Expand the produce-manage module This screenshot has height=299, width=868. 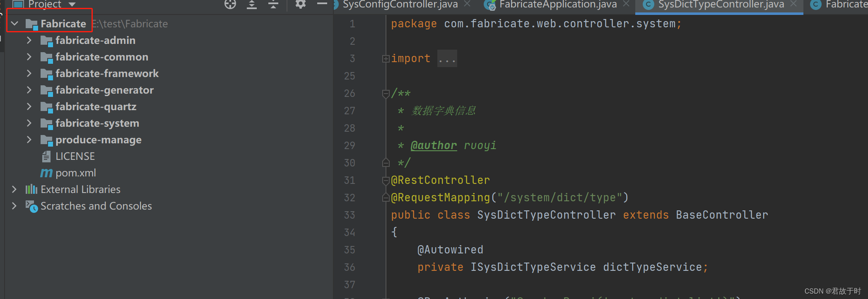(x=29, y=140)
